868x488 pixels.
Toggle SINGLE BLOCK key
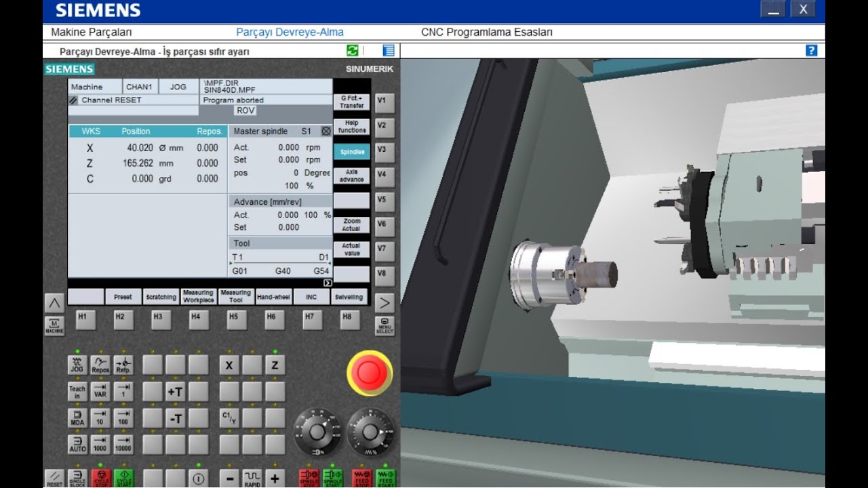(x=77, y=479)
